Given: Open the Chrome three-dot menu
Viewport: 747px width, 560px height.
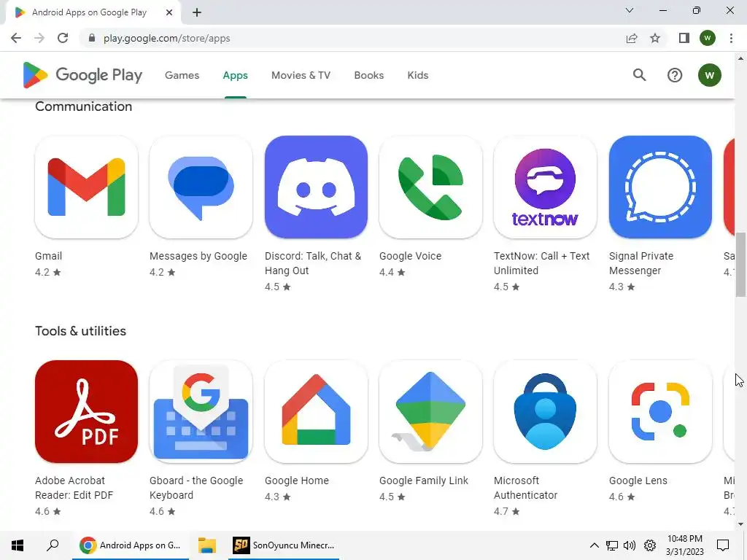Looking at the screenshot, I should [x=731, y=38].
